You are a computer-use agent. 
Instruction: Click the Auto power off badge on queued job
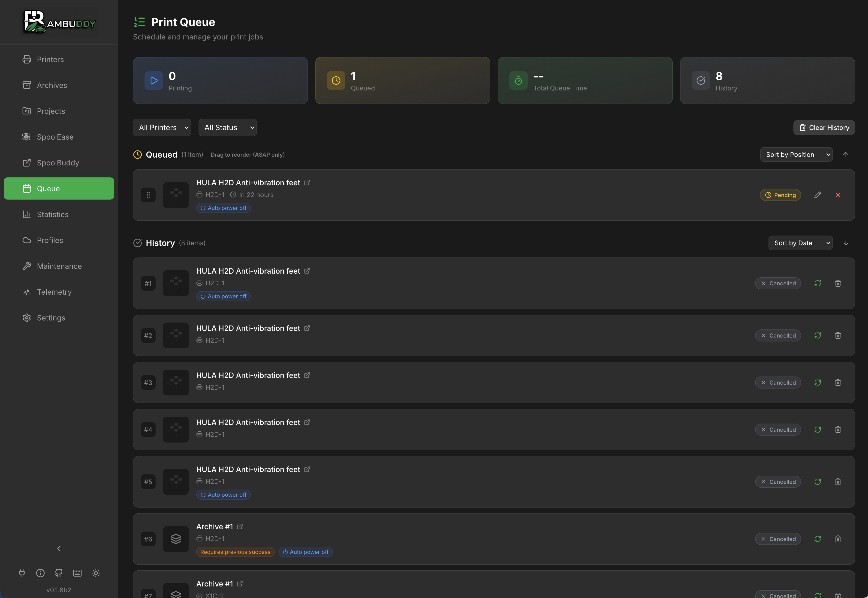tap(223, 208)
